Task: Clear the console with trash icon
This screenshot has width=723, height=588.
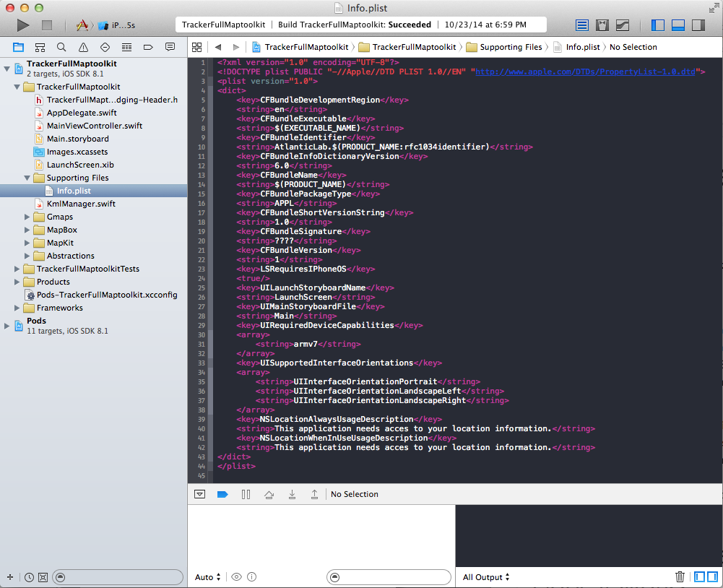Action: [680, 576]
